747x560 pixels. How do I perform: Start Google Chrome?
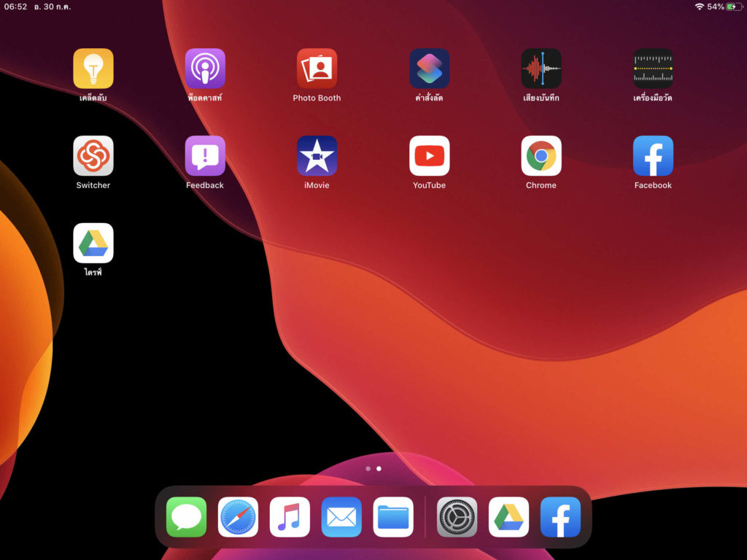coord(541,155)
